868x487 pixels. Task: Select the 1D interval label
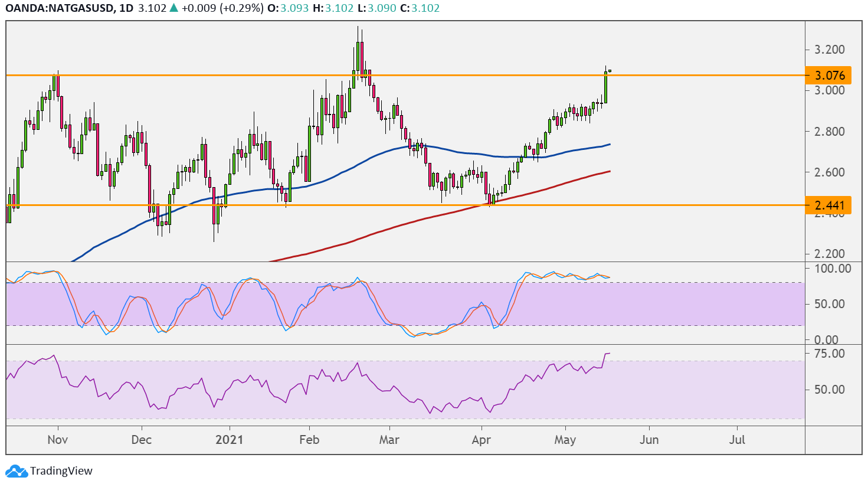pos(126,8)
